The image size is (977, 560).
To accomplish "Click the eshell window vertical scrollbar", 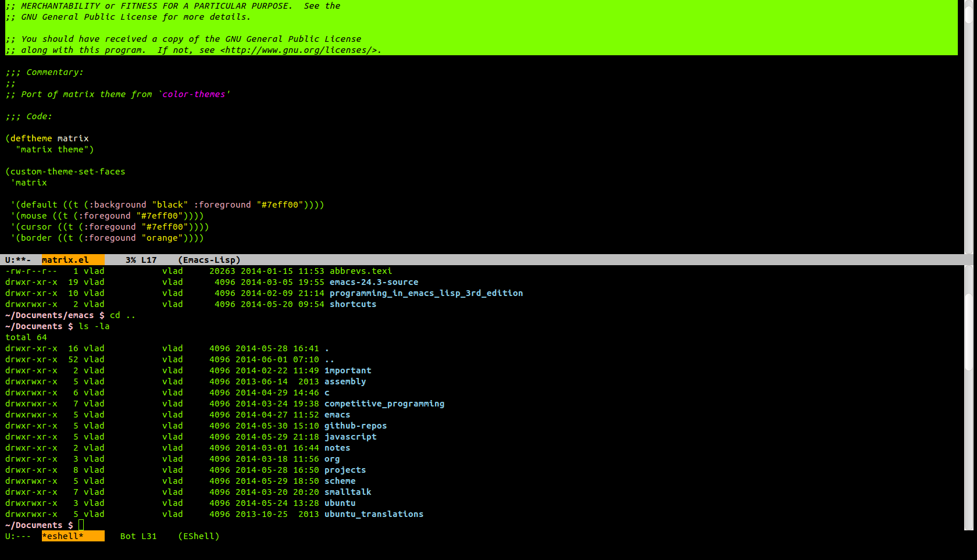I will 969,398.
